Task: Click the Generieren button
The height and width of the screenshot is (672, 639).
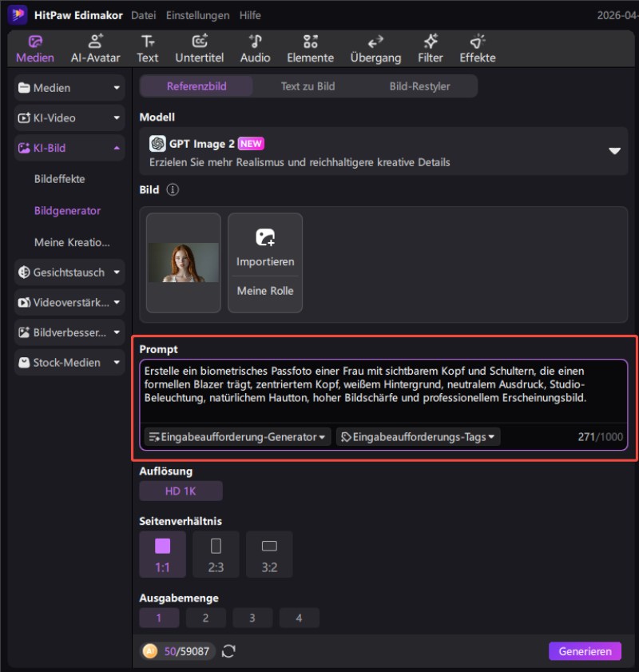Action: (585, 651)
